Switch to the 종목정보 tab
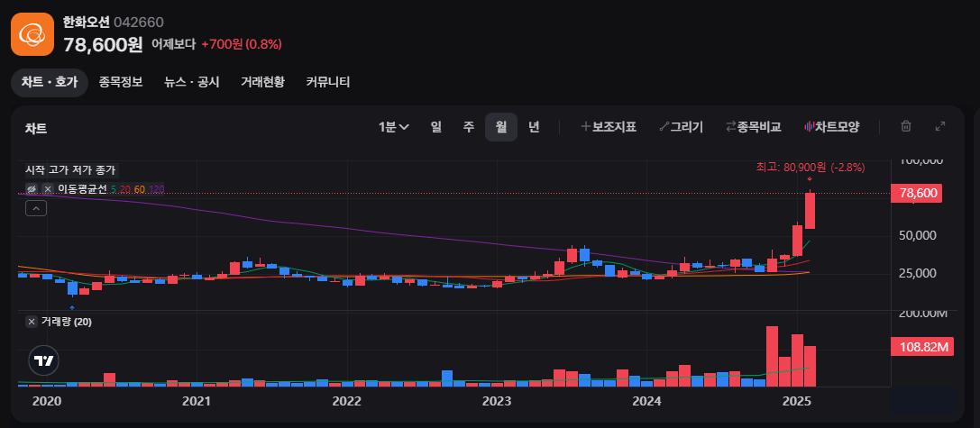 tap(121, 82)
